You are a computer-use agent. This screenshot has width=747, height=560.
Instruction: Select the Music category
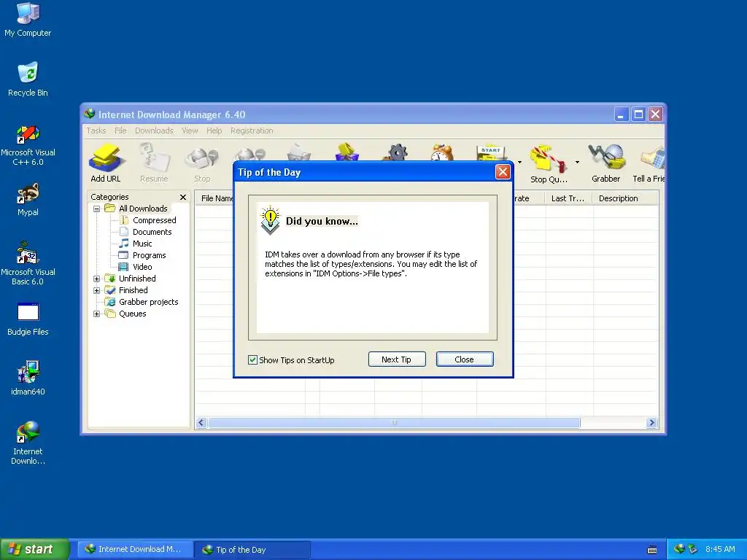[x=136, y=244]
